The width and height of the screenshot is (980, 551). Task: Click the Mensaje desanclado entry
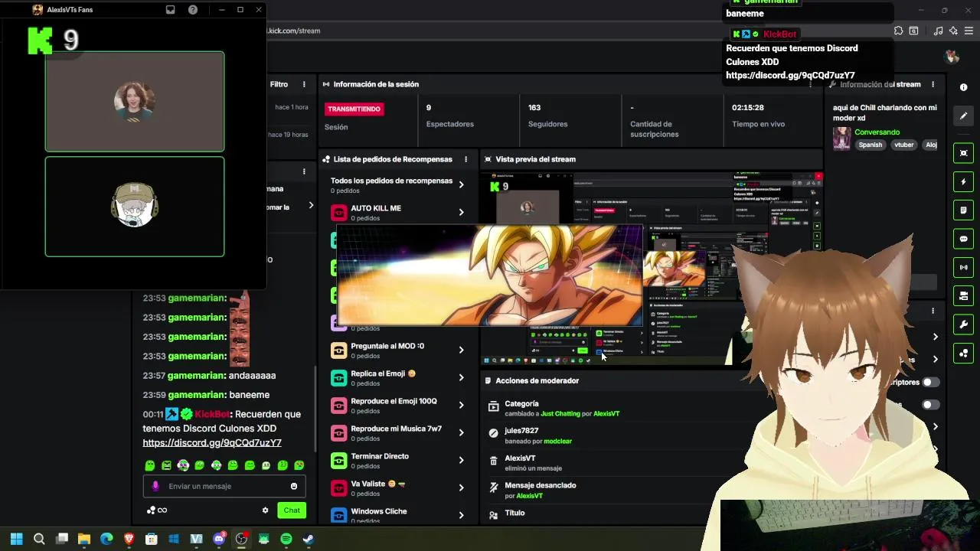(540, 485)
